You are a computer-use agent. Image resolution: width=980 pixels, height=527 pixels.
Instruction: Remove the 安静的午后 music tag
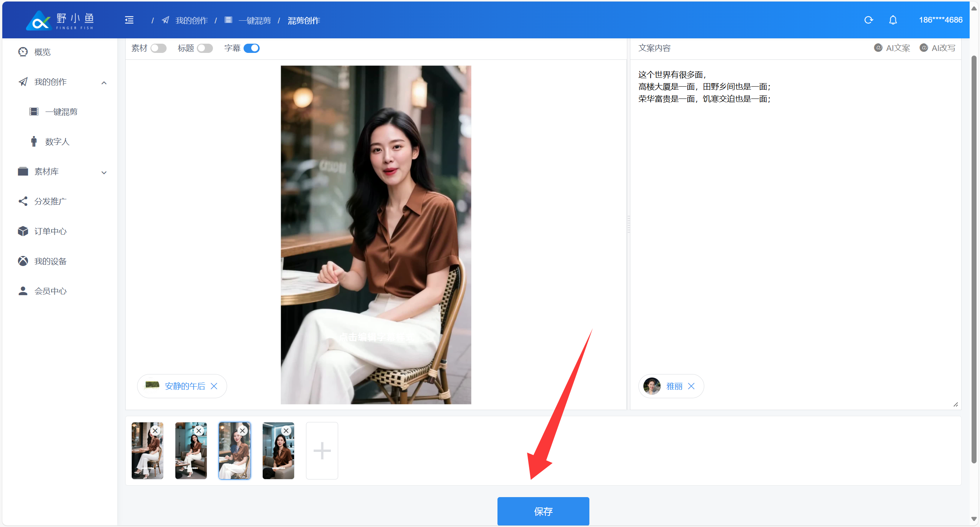[x=214, y=386]
